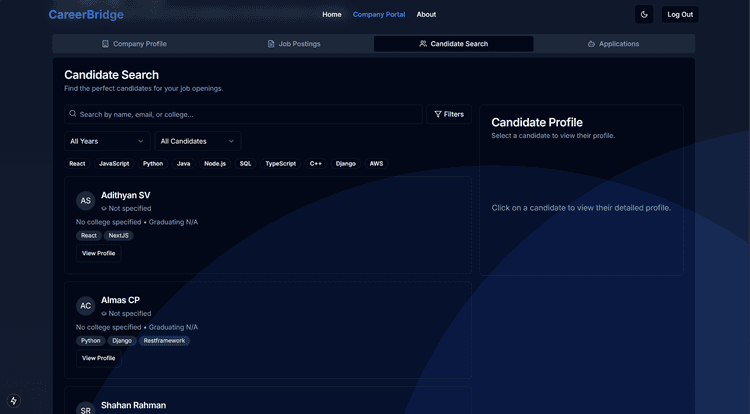Go to the Home page
This screenshot has height=414, width=750.
(x=331, y=14)
